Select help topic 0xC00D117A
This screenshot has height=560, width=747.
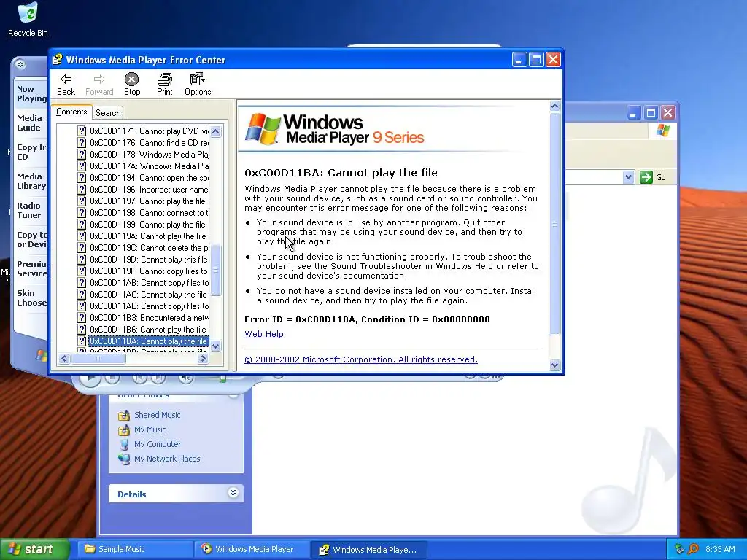coord(149,166)
